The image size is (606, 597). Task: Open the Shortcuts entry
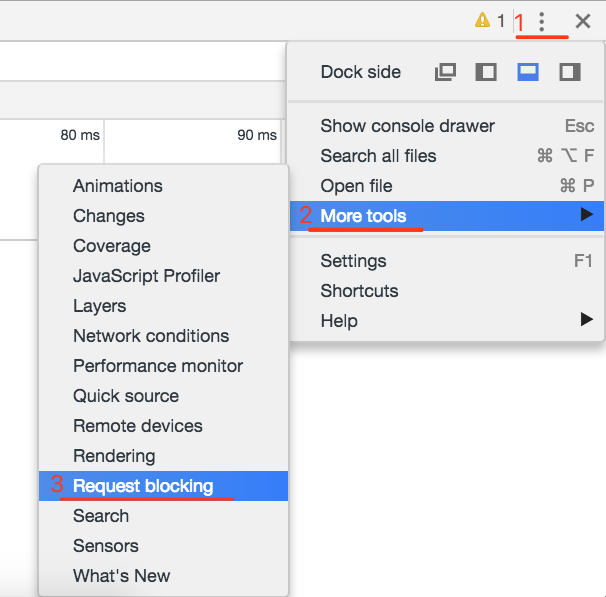[359, 291]
